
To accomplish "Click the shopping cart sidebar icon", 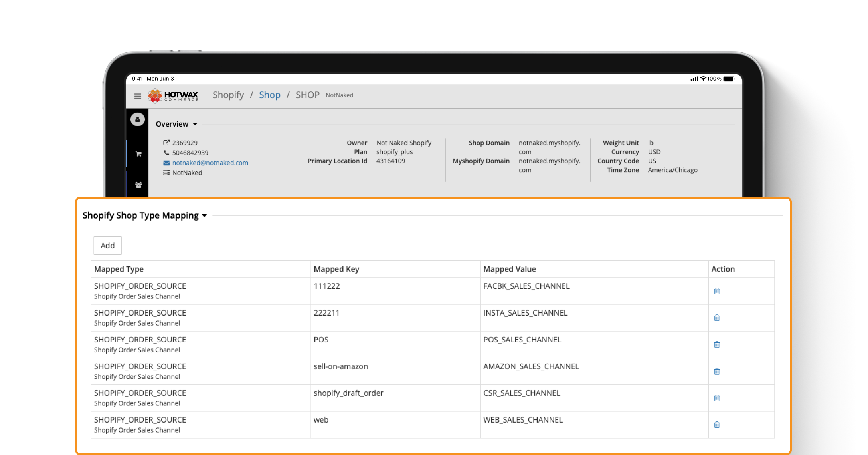I will click(138, 154).
